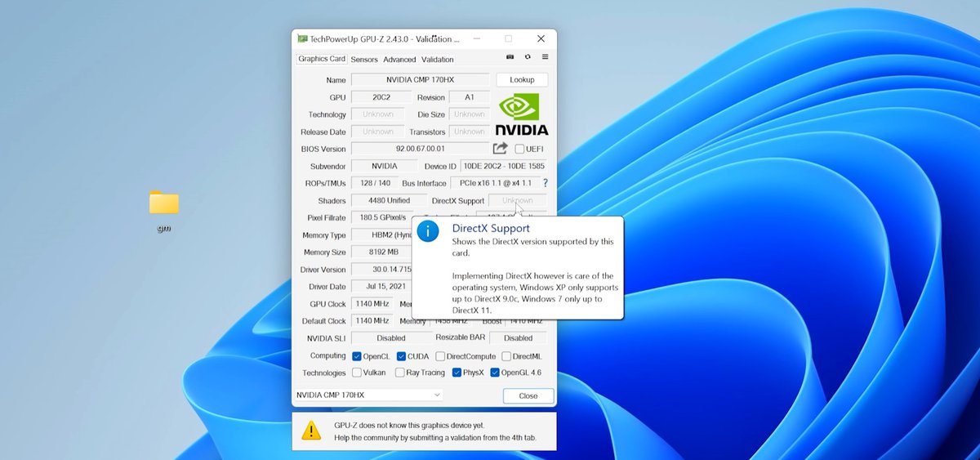
Task: Uncheck the OpenCL checkbox
Action: click(357, 356)
